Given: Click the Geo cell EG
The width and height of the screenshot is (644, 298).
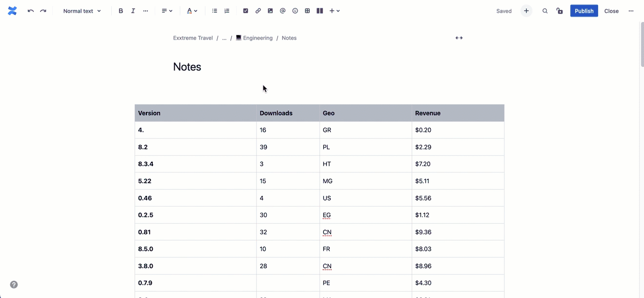Looking at the screenshot, I should pyautogui.click(x=366, y=215).
